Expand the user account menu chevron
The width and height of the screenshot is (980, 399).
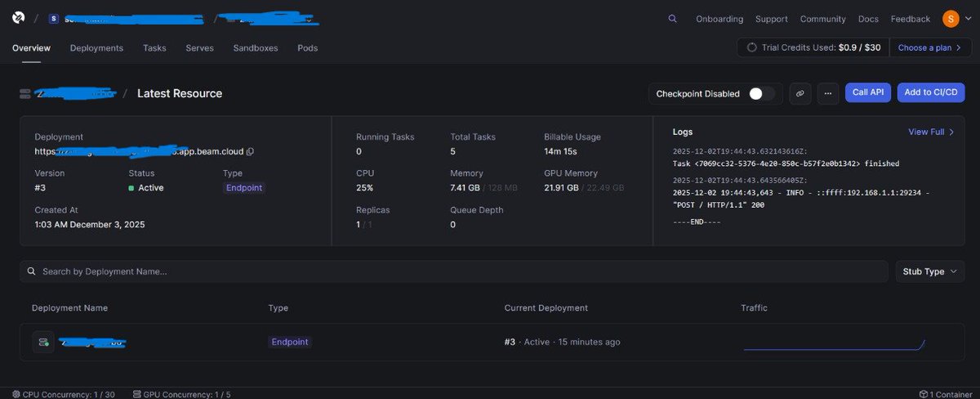pyautogui.click(x=968, y=19)
